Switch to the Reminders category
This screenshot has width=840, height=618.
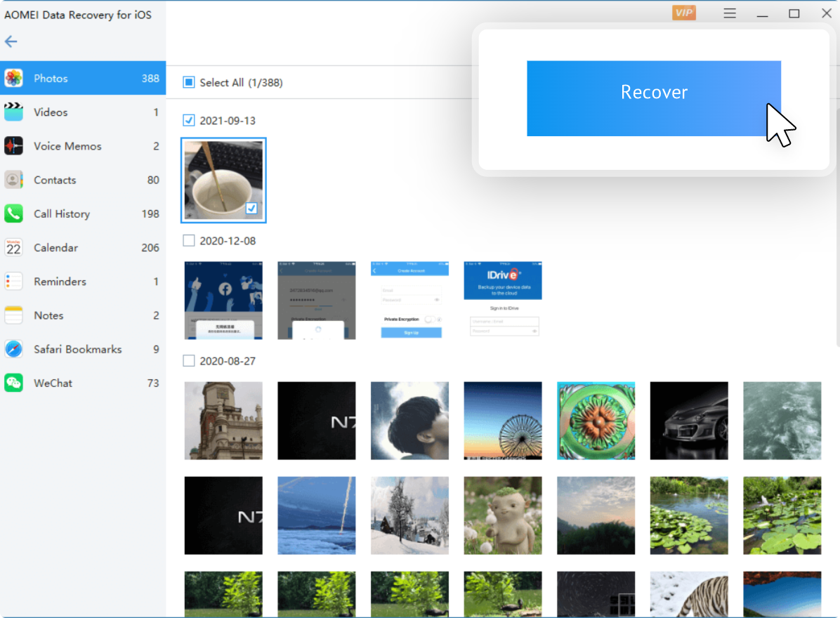pos(60,282)
